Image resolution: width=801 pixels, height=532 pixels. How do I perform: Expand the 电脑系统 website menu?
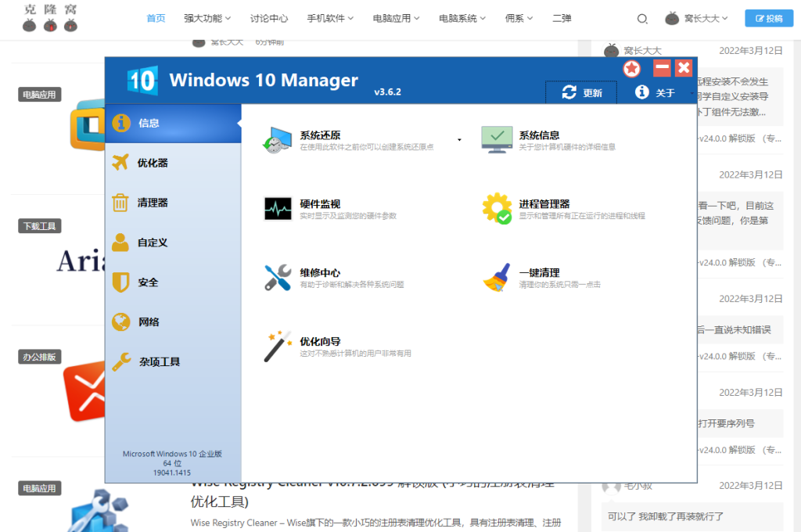point(462,19)
